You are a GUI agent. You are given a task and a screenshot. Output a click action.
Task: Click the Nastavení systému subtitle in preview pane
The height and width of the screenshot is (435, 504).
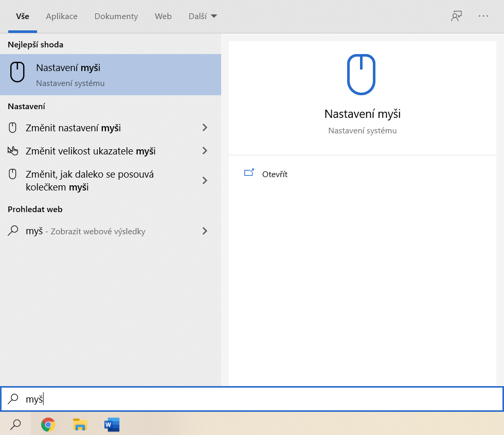coord(362,131)
